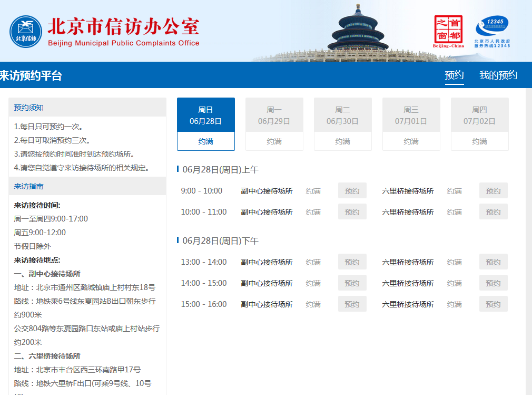This screenshot has width=532, height=395.
Task: Switch to the 预约 tab
Action: point(454,75)
